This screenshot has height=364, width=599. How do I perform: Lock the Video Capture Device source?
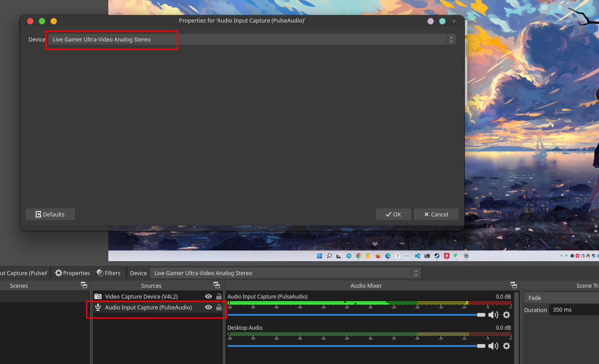point(219,296)
